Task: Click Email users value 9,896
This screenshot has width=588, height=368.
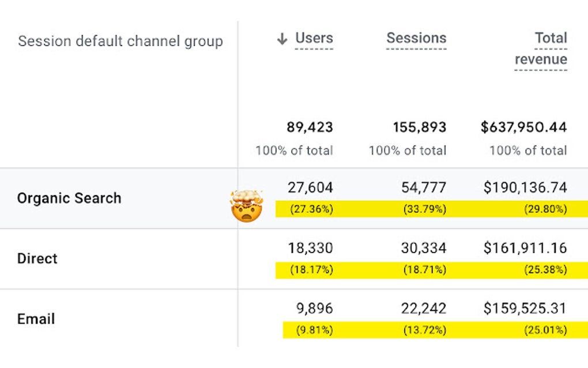Action: (315, 309)
